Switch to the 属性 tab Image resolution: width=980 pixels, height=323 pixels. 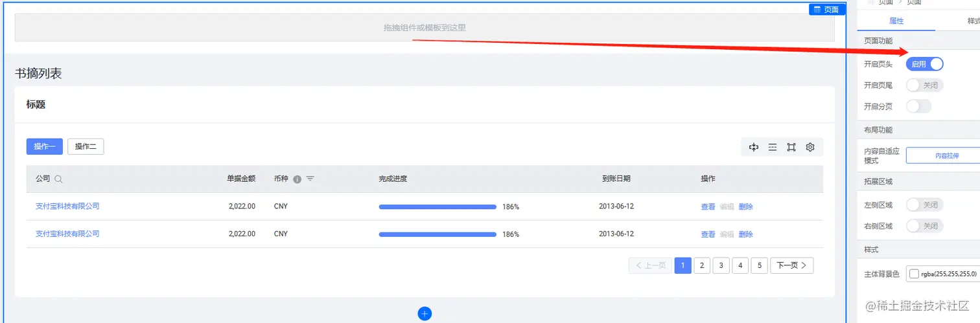click(896, 21)
